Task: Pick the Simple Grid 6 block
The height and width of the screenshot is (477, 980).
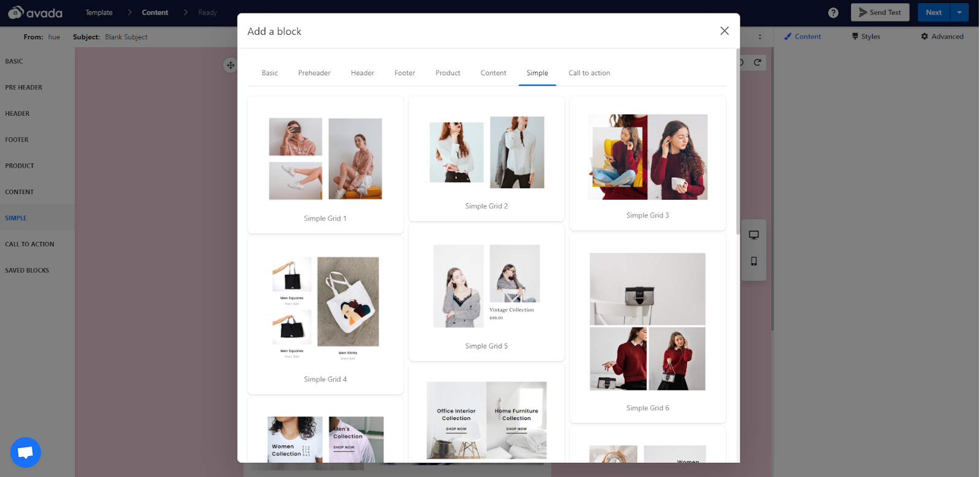Action: click(x=647, y=328)
